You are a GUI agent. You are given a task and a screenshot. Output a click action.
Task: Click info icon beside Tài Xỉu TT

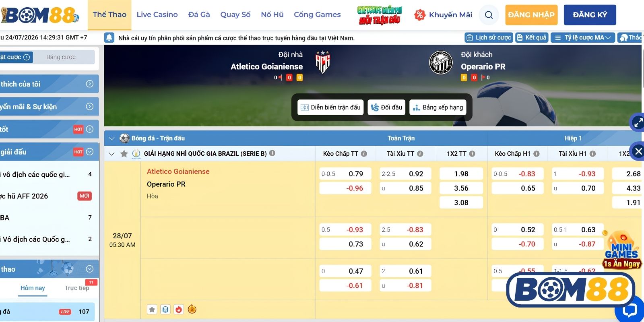coord(420,153)
